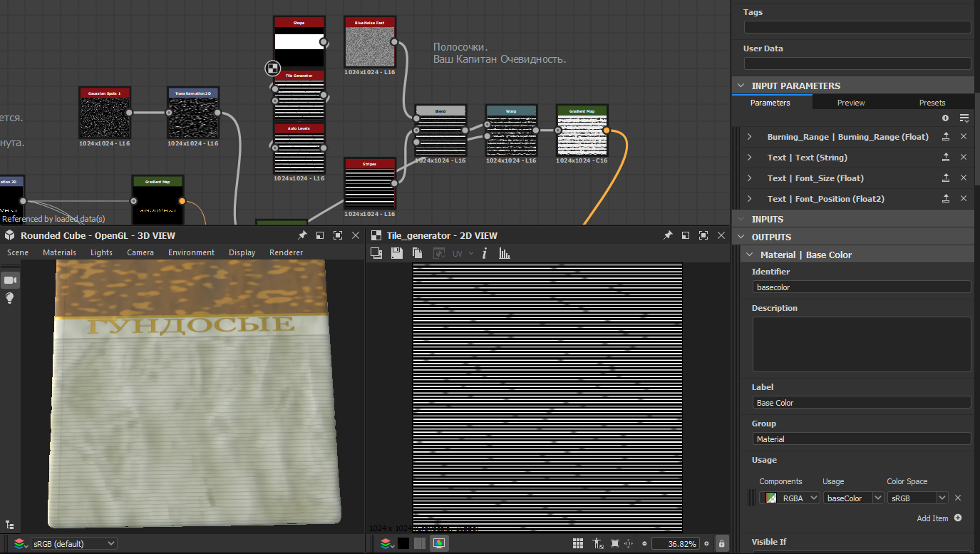Toggle the tiling grid display in 2D View

click(x=578, y=543)
